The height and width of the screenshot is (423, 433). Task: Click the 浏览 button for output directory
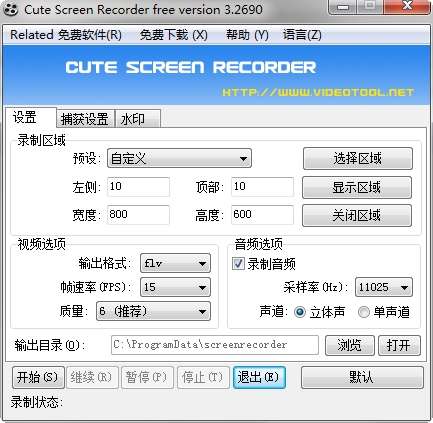tap(349, 345)
